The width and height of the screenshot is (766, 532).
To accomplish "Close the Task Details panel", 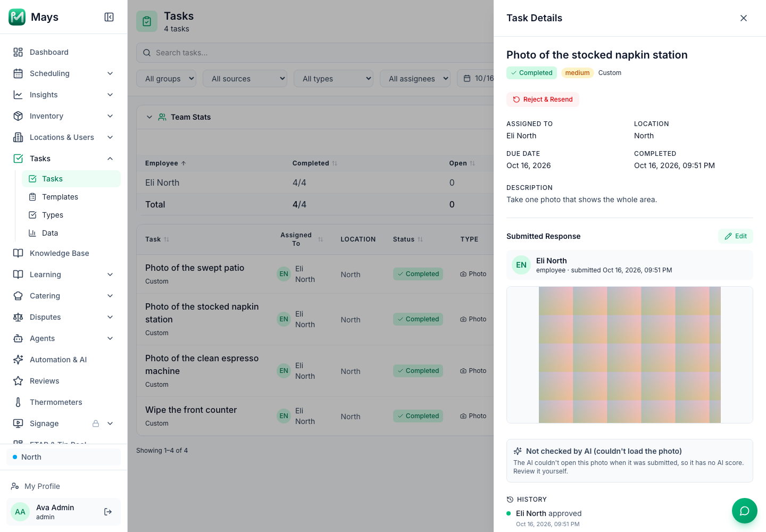I will (744, 18).
